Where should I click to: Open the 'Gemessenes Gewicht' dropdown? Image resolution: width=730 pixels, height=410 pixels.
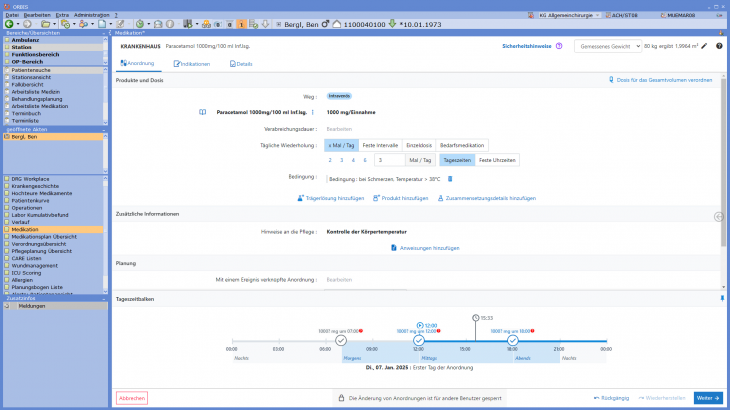pos(611,46)
